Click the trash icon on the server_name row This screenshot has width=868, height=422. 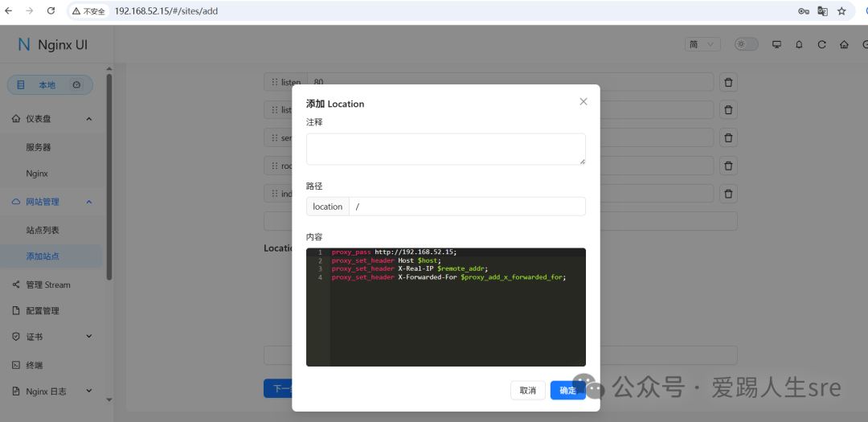(728, 137)
